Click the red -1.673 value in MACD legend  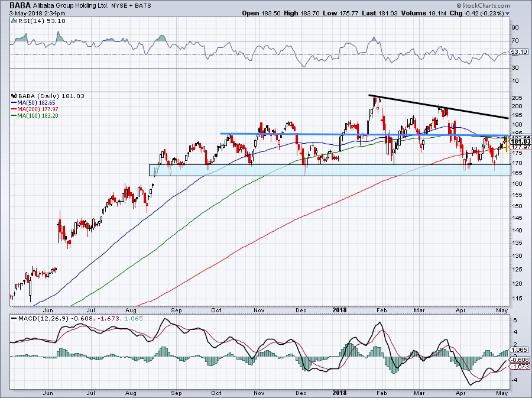tap(108, 318)
